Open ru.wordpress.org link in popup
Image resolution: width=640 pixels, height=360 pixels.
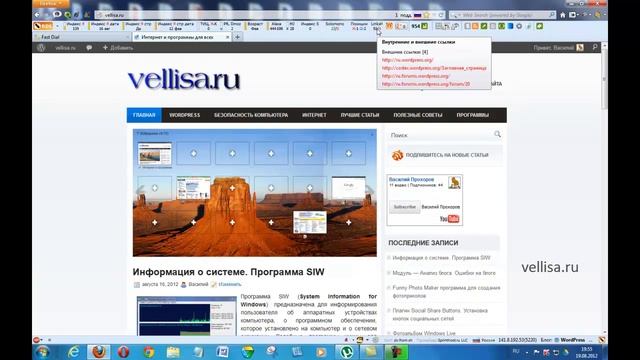point(407,60)
